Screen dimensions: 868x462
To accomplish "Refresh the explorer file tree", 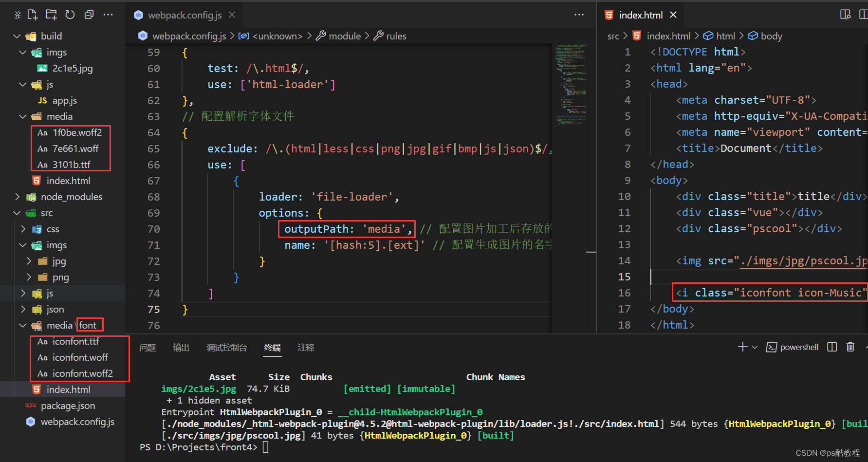I will [x=70, y=15].
